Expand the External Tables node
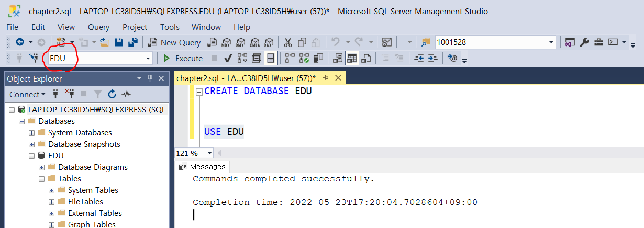The height and width of the screenshot is (228, 644). click(51, 213)
